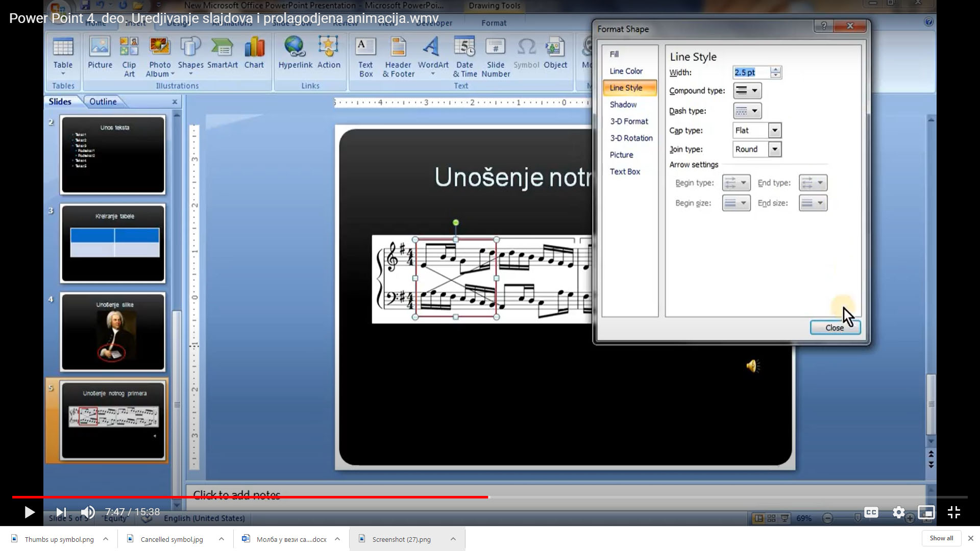
Task: Select 3-D Rotation category
Action: tap(631, 138)
